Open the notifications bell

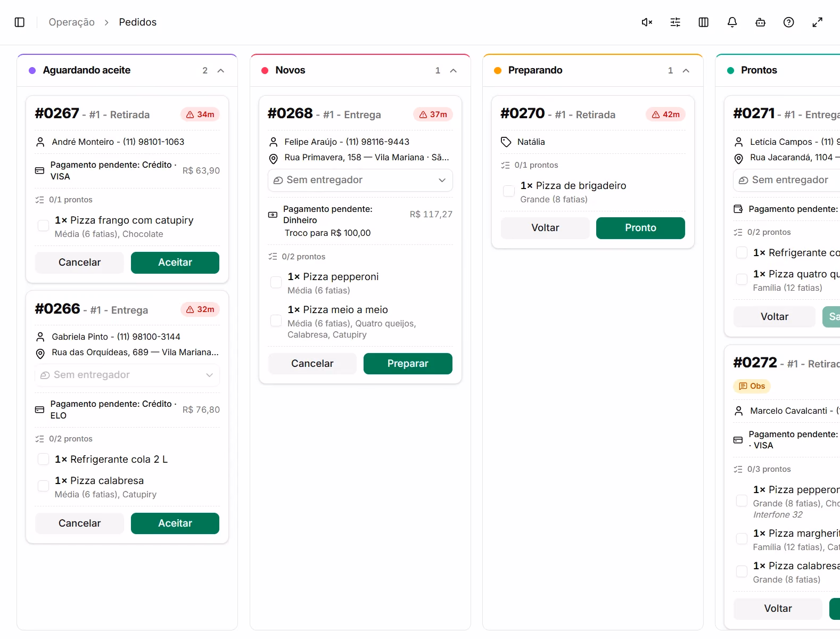point(732,22)
